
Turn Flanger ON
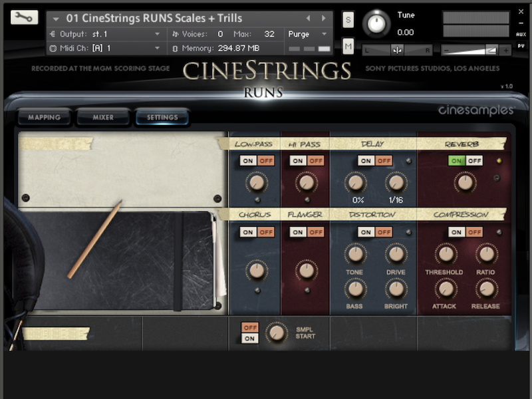tap(298, 232)
